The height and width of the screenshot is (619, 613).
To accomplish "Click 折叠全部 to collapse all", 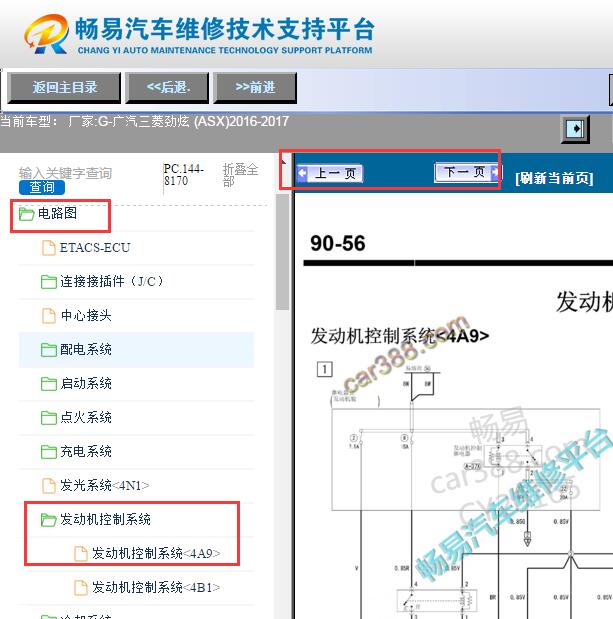I will point(240,175).
